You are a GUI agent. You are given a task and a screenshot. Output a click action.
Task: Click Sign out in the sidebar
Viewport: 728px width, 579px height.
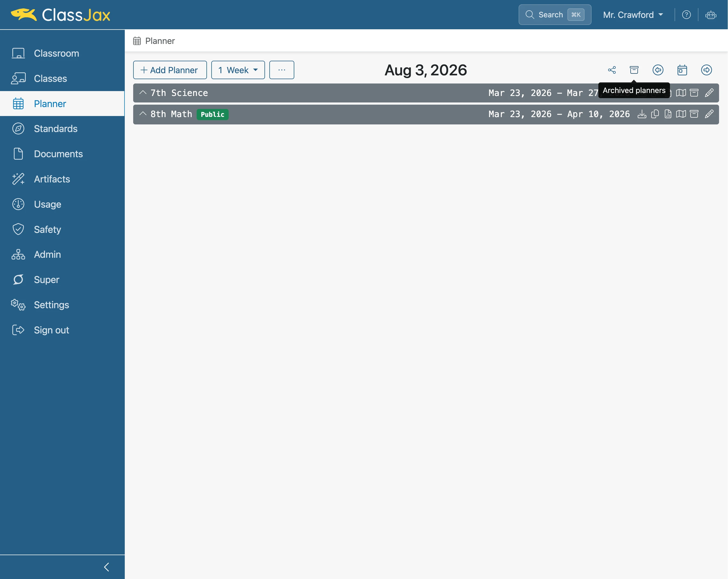[x=62, y=330]
